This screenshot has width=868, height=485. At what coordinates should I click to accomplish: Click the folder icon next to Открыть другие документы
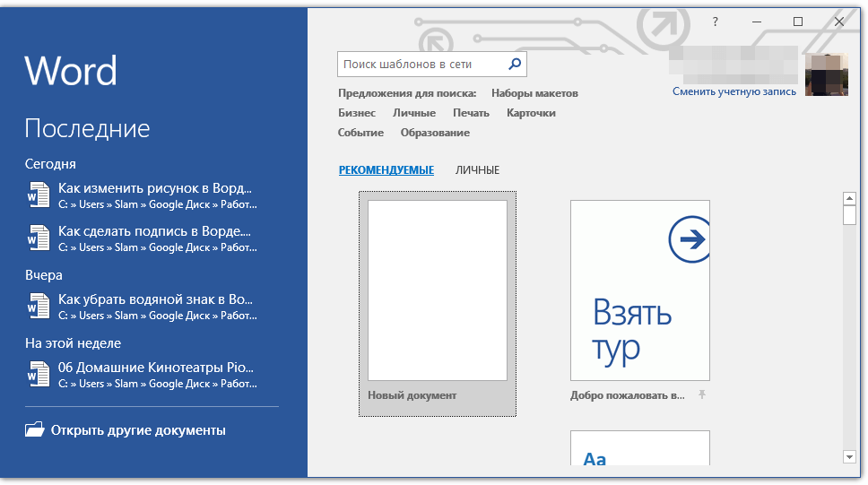(x=34, y=430)
